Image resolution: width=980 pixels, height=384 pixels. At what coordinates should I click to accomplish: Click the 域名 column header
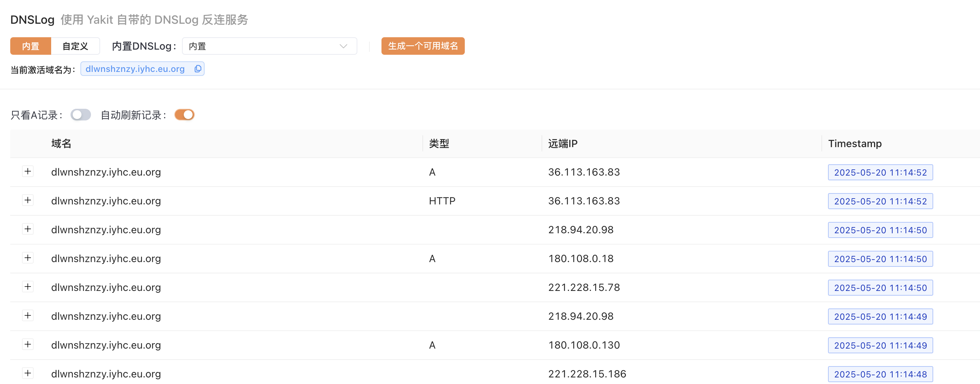pos(61,144)
